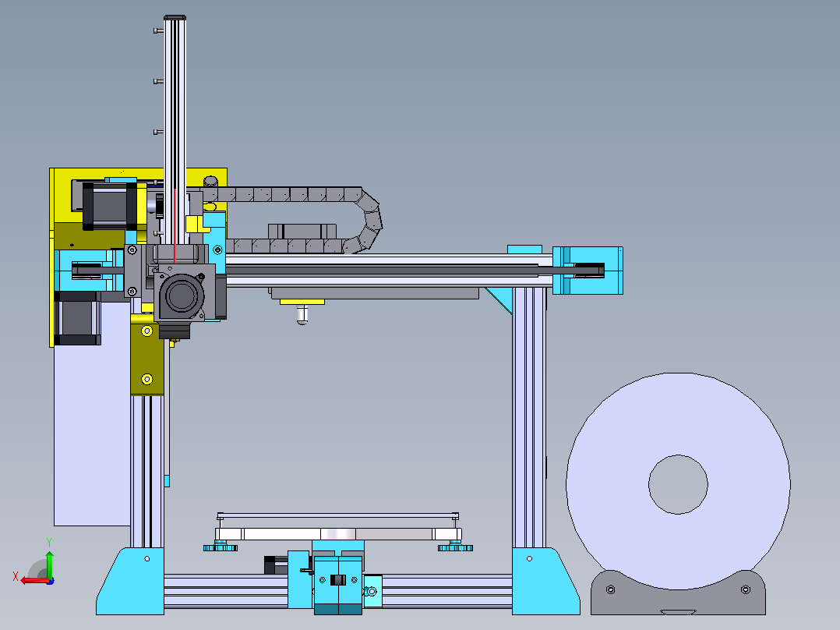Click the "X" triad axis label
The width and height of the screenshot is (840, 630).
coord(16,577)
